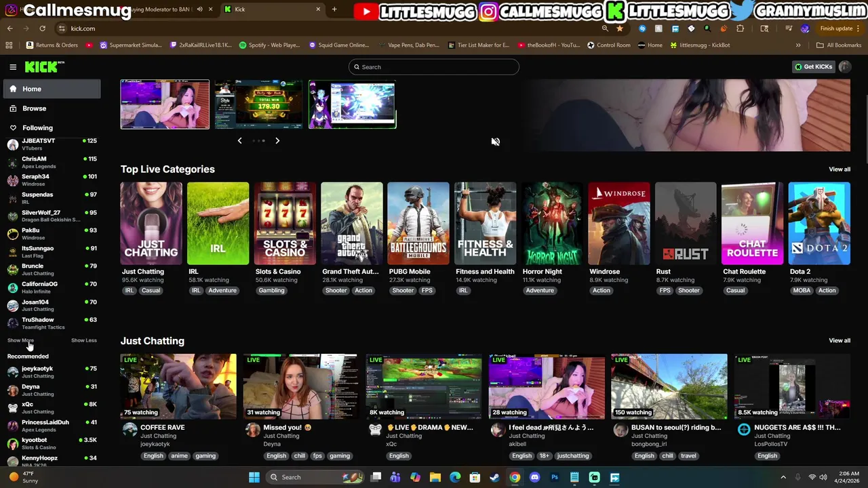
Task: Open ChrisAM channel in sidebar
Action: [52, 162]
